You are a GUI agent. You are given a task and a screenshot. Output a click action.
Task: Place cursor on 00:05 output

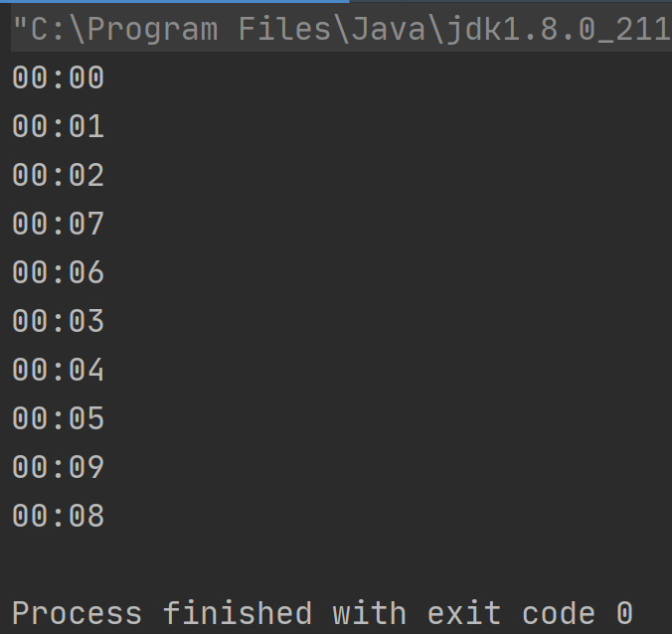pyautogui.click(x=59, y=418)
